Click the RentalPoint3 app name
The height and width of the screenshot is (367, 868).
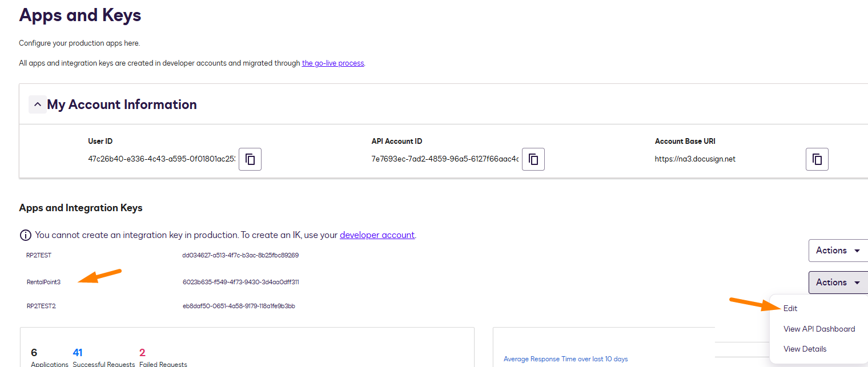43,282
